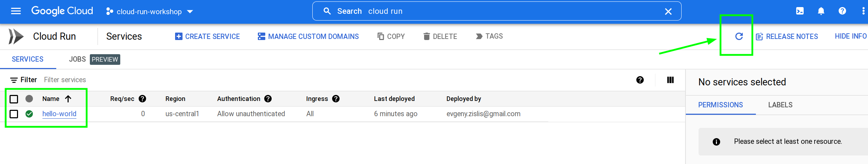Check the hello-world service checkbox
This screenshot has width=868, height=164.
tap(14, 114)
